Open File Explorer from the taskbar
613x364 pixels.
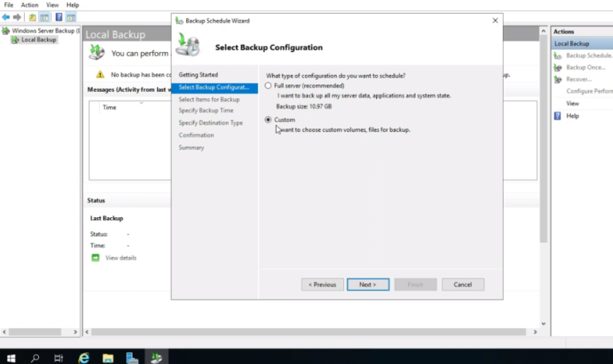pyautogui.click(x=108, y=357)
